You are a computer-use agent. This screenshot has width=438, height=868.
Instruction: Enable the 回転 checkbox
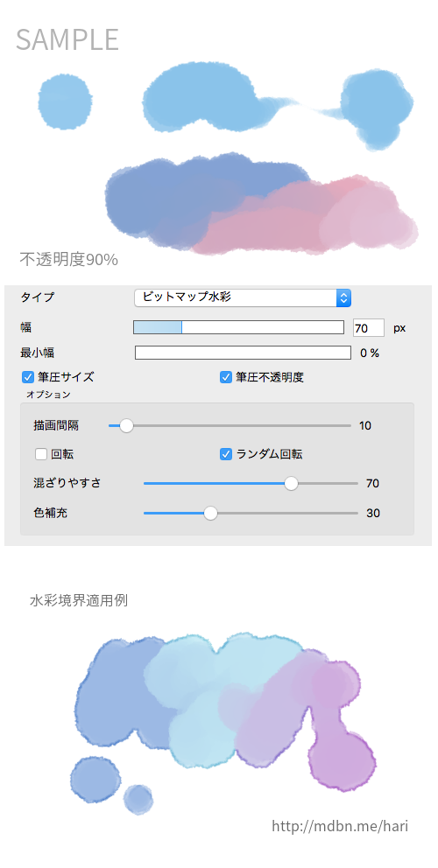point(40,454)
